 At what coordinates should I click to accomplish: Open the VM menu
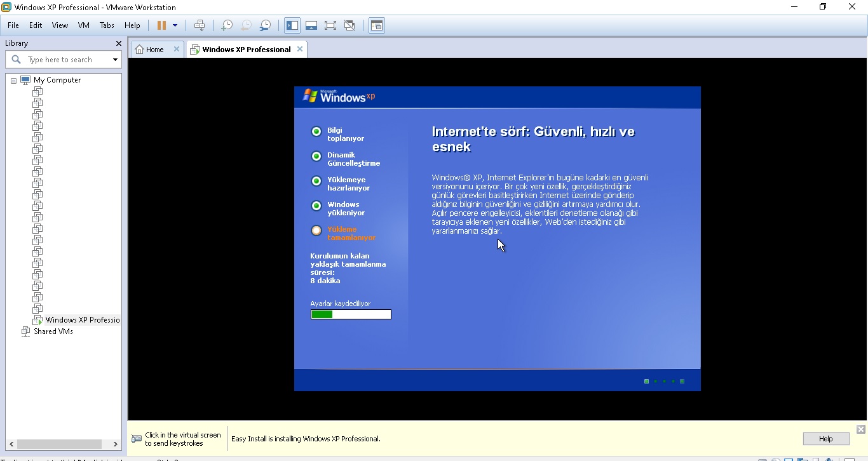(x=84, y=25)
